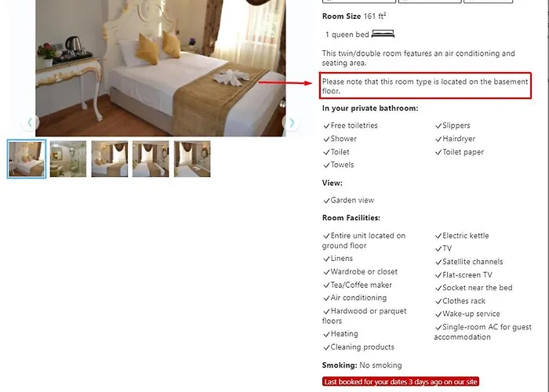Click the Room Size label
The height and width of the screenshot is (392, 549).
coord(341,16)
